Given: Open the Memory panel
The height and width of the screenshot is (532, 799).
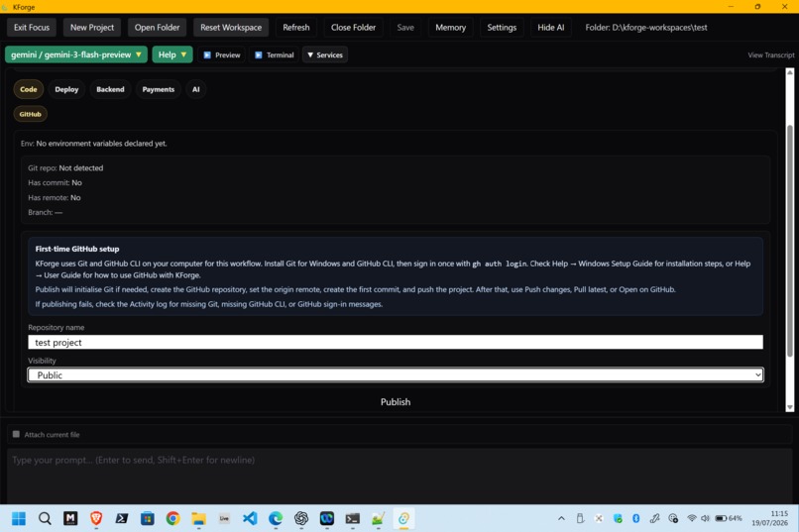Looking at the screenshot, I should (x=450, y=28).
